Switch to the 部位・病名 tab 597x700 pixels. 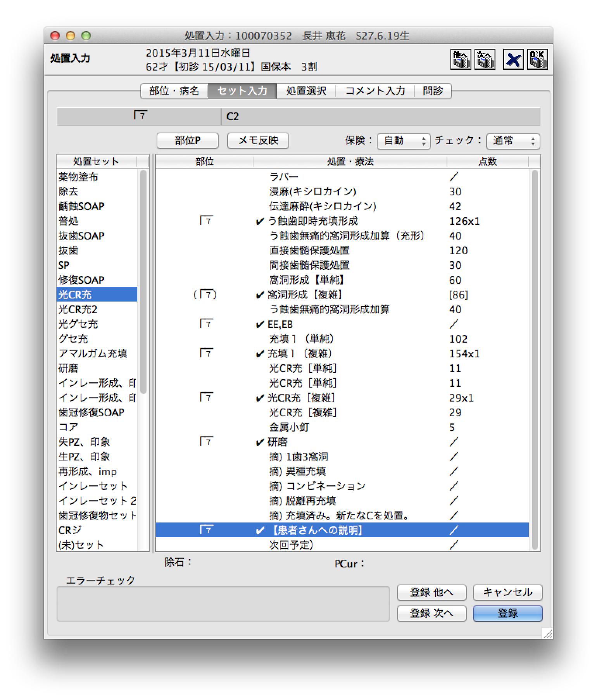174,91
